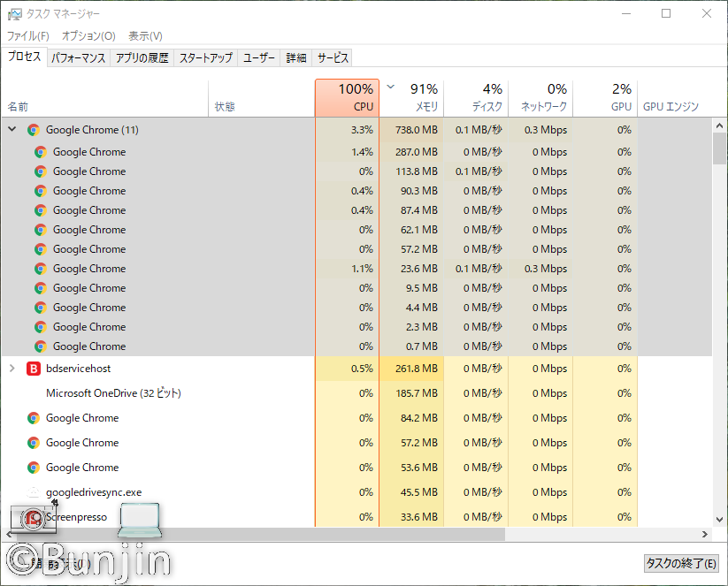Sort by the CPU column header
728x586 pixels.
click(348, 98)
